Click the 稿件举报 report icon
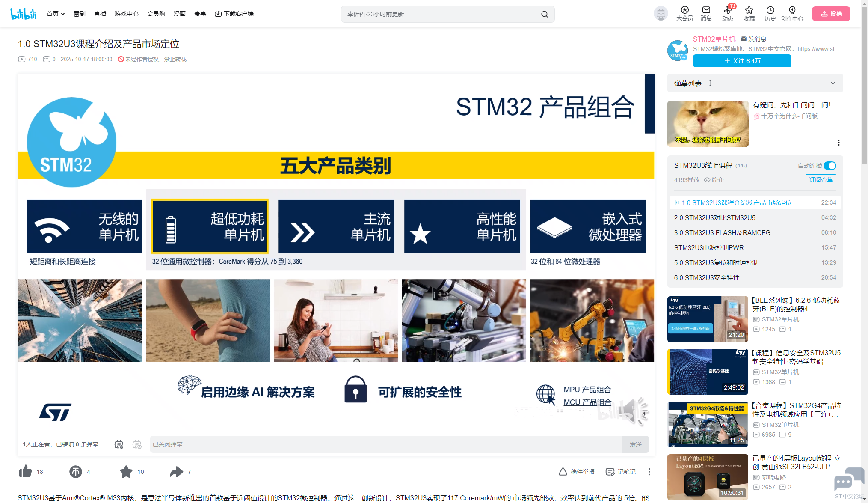Image resolution: width=868 pixels, height=503 pixels. tap(563, 471)
